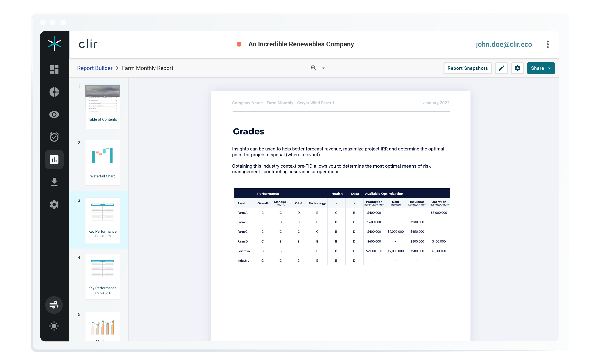The image size is (600, 364).
Task: Click the Farm B row label
Action: pos(242,222)
